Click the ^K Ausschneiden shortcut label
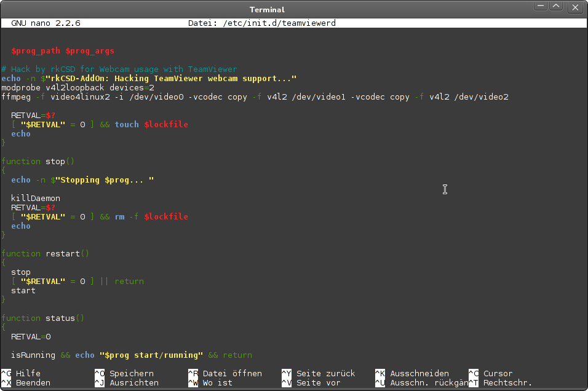The height and width of the screenshot is (391, 588). click(x=412, y=373)
